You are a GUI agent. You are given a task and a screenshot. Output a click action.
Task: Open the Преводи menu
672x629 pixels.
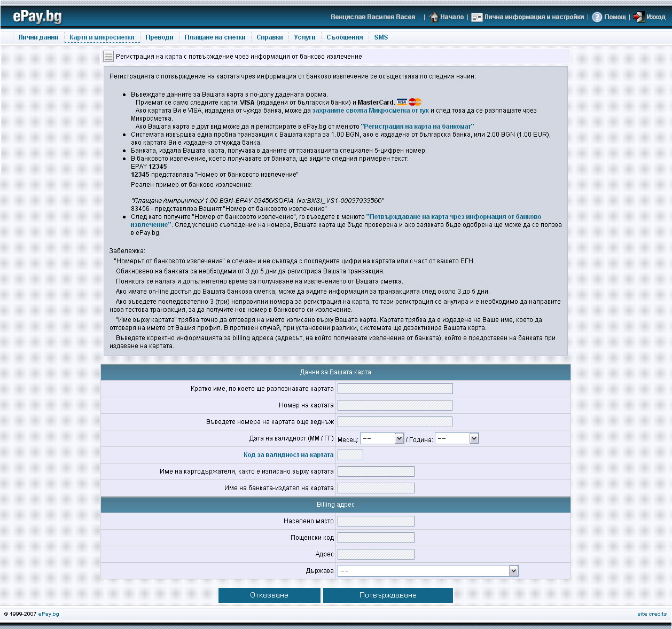[x=159, y=37]
